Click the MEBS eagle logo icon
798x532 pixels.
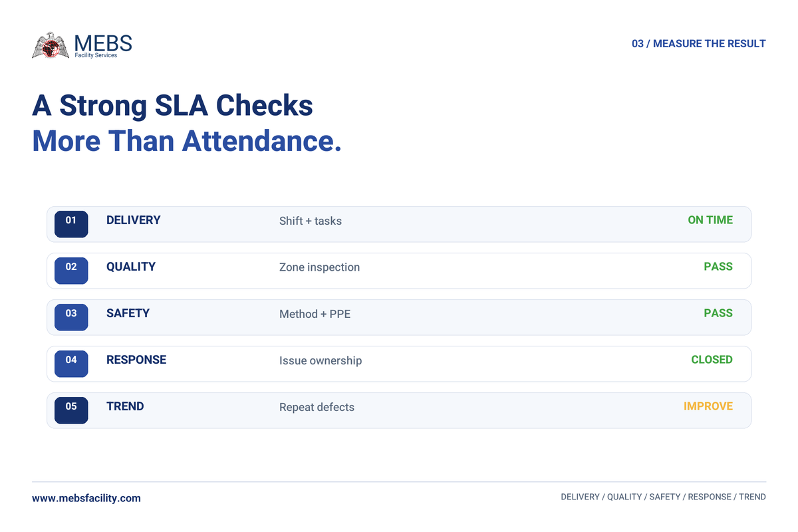pos(51,45)
